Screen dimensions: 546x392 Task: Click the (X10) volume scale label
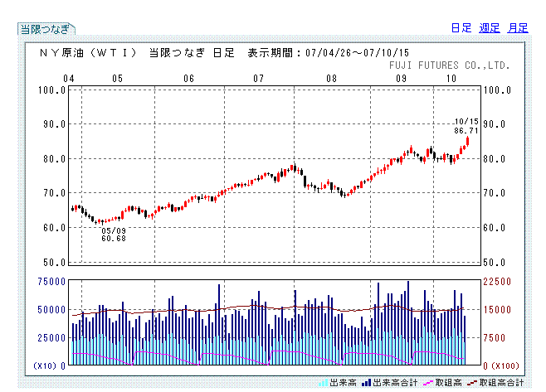point(45,365)
